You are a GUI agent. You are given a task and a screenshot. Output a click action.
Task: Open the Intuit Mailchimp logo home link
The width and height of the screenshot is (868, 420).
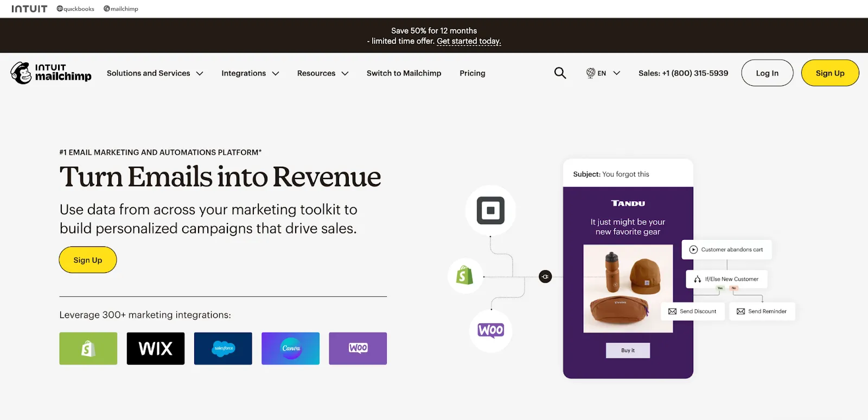pos(51,73)
